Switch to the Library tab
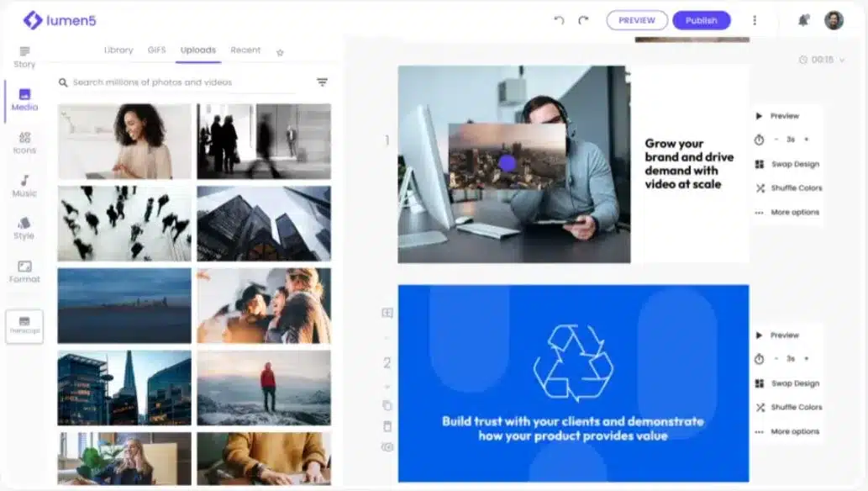 (x=118, y=50)
